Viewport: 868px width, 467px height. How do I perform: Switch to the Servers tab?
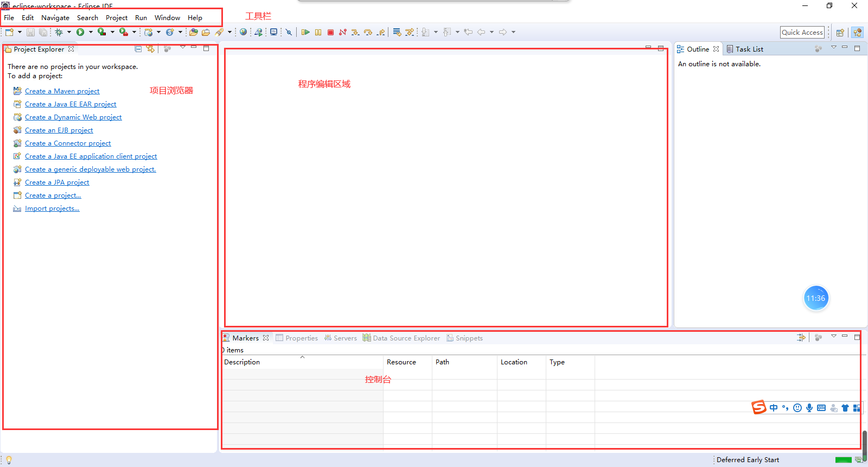(x=341, y=338)
